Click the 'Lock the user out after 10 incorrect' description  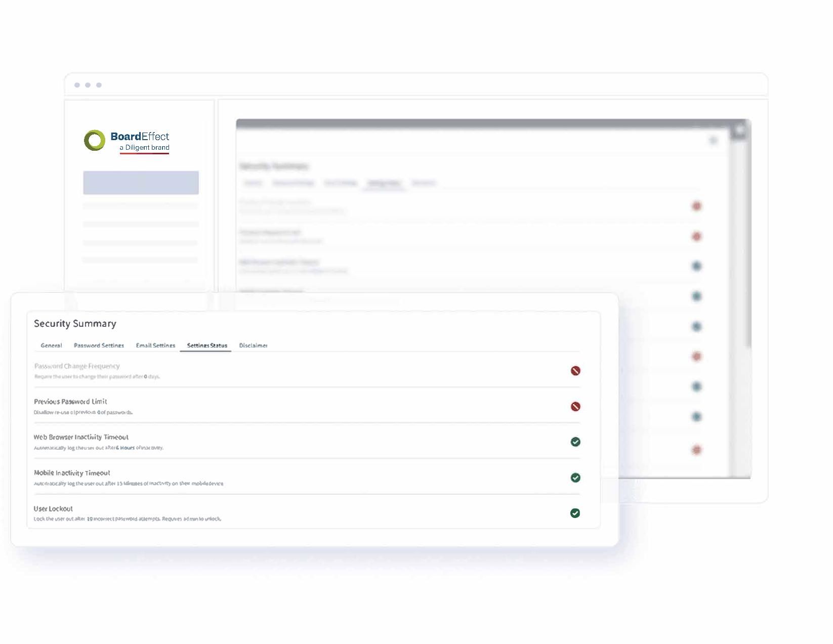(x=128, y=520)
